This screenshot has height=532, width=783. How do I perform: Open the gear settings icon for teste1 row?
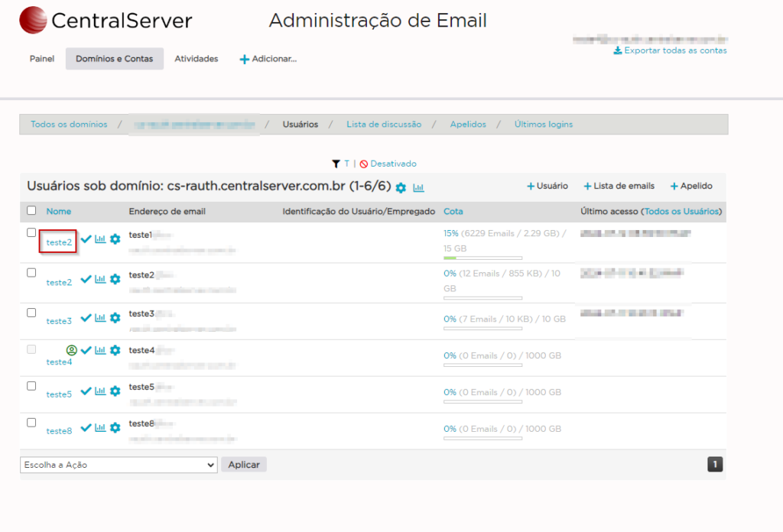pos(115,239)
